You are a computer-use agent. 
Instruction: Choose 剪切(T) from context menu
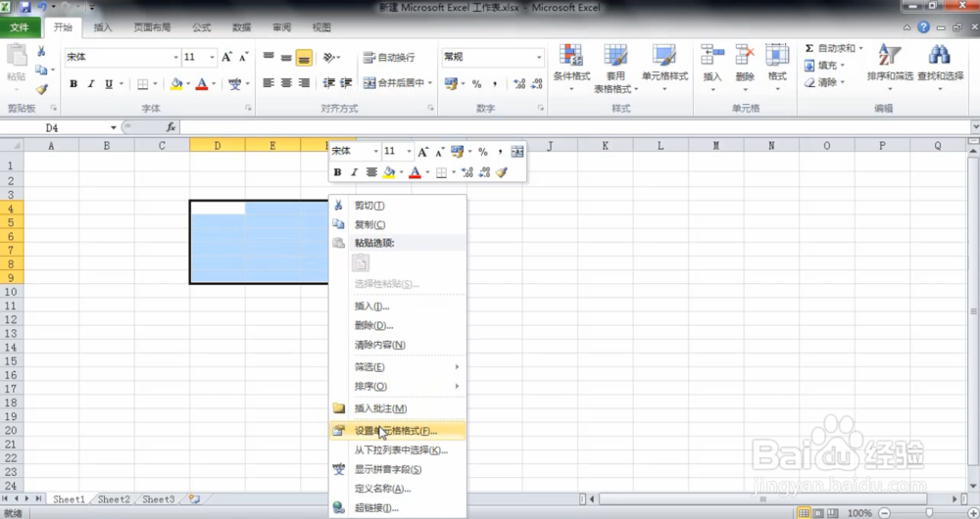tap(398, 206)
